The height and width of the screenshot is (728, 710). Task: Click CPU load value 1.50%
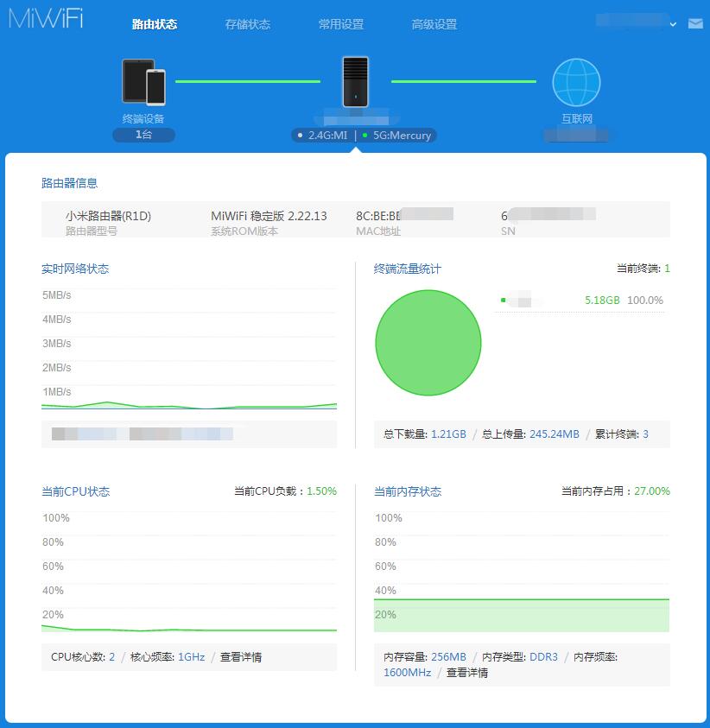pyautogui.click(x=322, y=491)
